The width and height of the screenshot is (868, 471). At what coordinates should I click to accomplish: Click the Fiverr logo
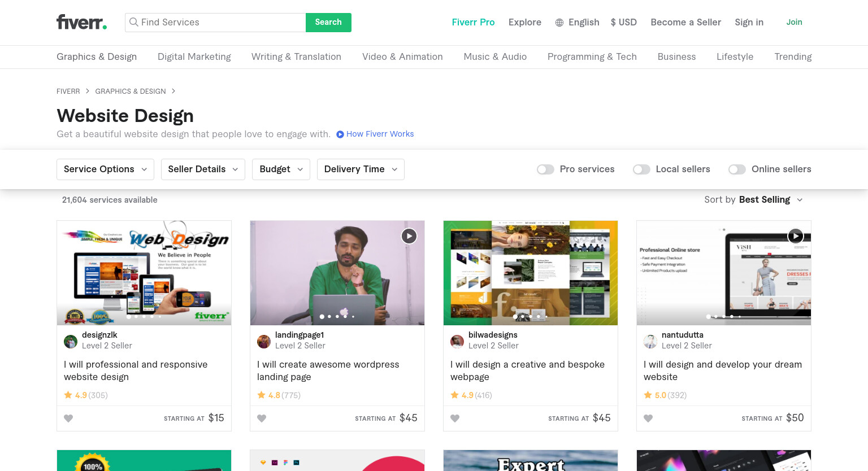[x=82, y=22]
